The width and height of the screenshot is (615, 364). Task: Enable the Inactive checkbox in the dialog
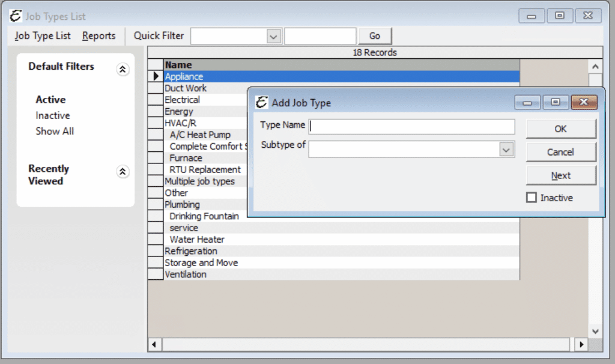click(x=531, y=198)
